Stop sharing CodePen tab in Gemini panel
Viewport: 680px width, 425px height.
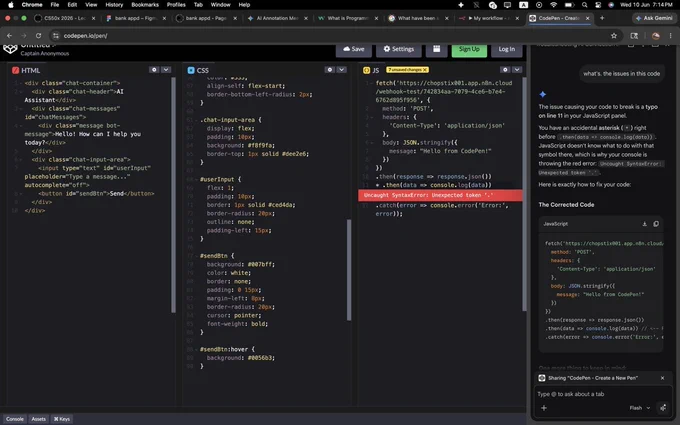(662, 378)
